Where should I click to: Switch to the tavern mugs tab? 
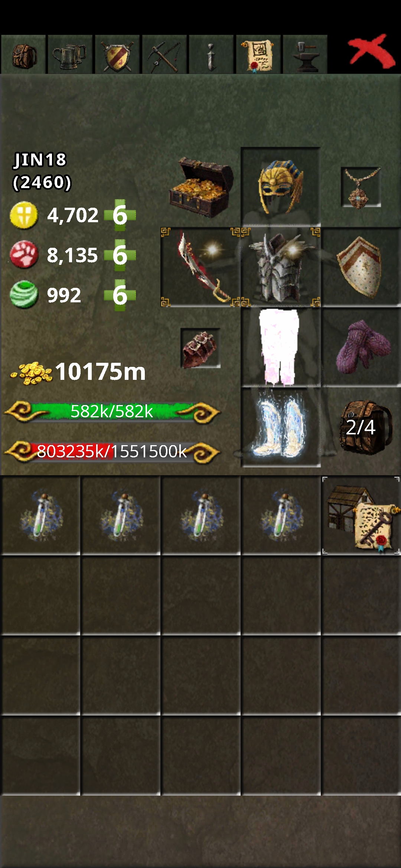click(x=70, y=55)
